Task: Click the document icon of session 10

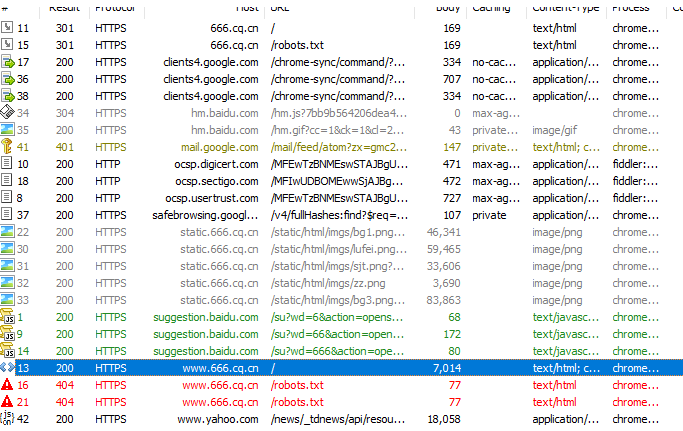Action: click(x=7, y=163)
